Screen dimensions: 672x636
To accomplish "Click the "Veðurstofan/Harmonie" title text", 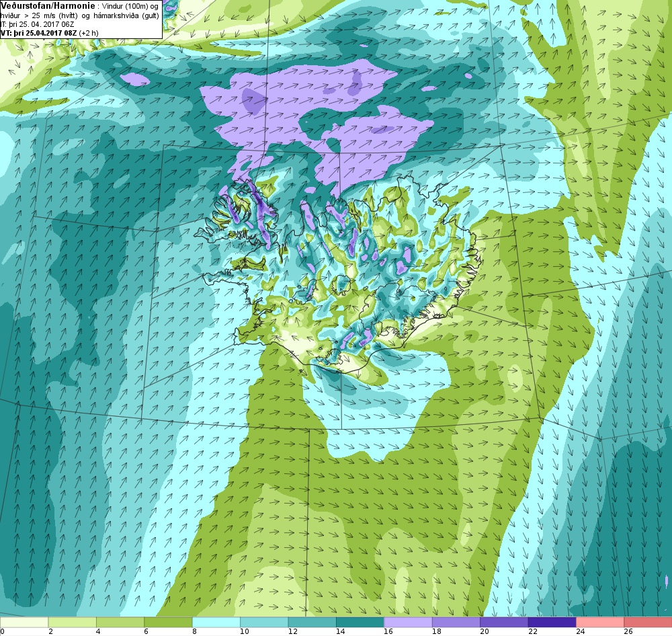I will pyautogui.click(x=48, y=6).
